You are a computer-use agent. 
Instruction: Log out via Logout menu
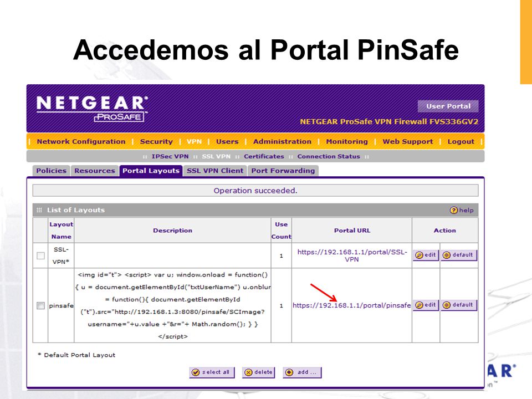click(461, 141)
